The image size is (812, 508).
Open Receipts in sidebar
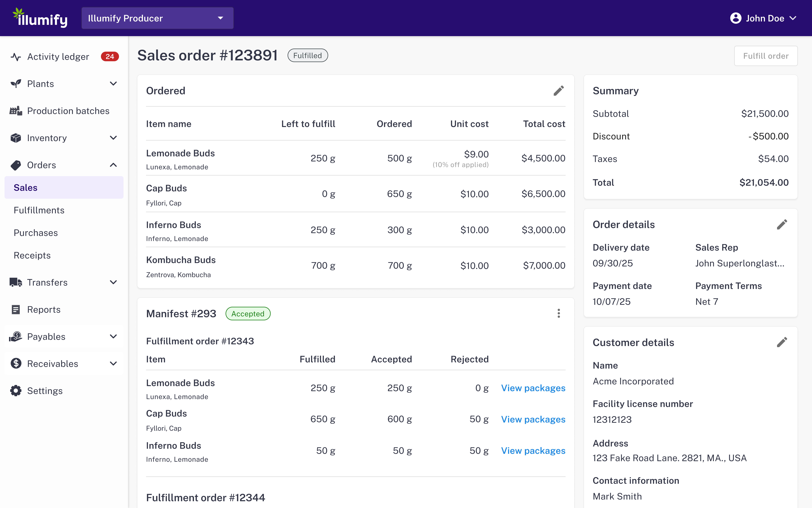pos(64,255)
